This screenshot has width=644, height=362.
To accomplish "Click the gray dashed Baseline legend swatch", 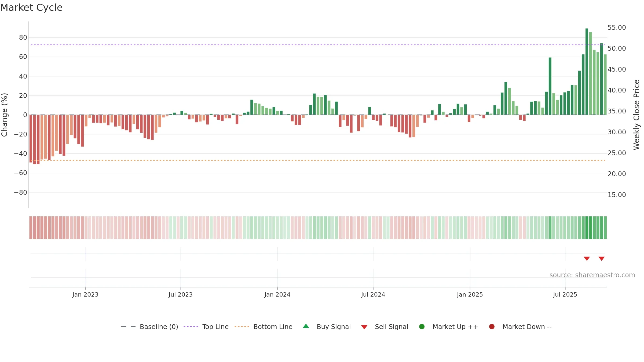I will pos(128,327).
